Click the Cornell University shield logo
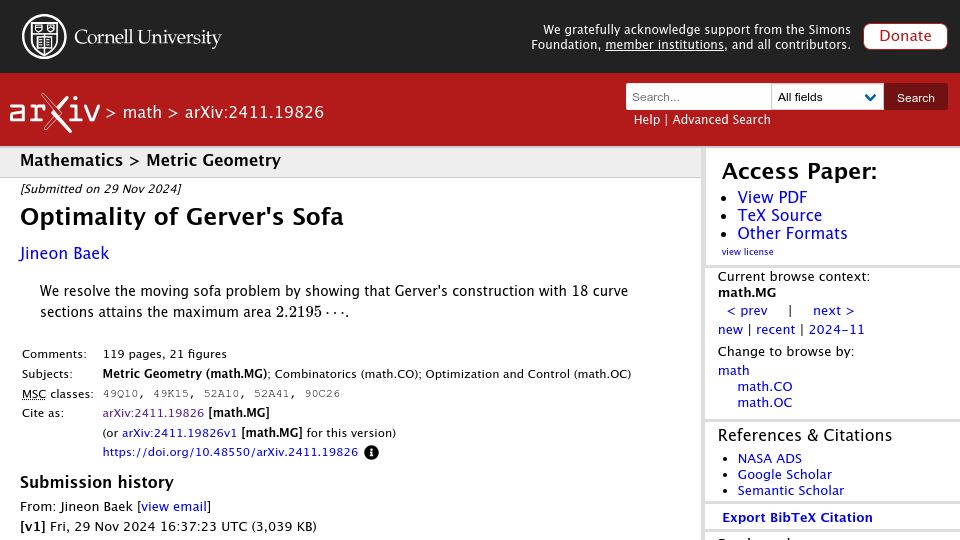Image resolution: width=960 pixels, height=540 pixels. coord(44,37)
